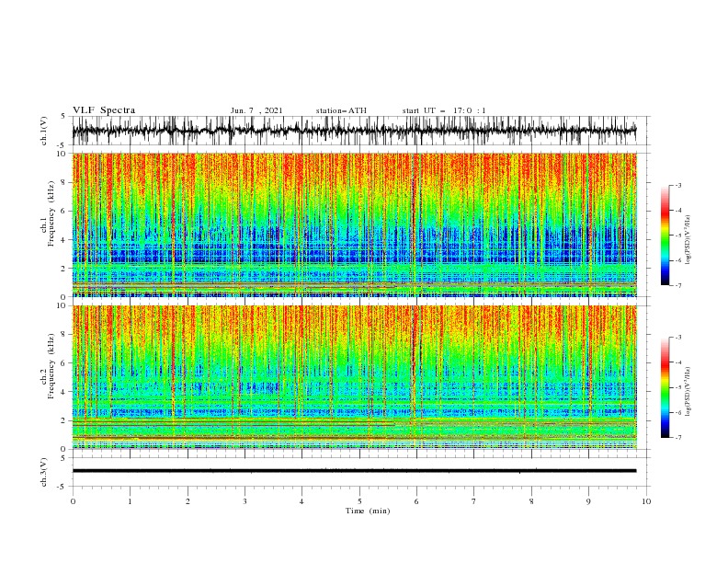
Task: Click the ch.1 spectrogram color scale bar
Action: click(665, 236)
